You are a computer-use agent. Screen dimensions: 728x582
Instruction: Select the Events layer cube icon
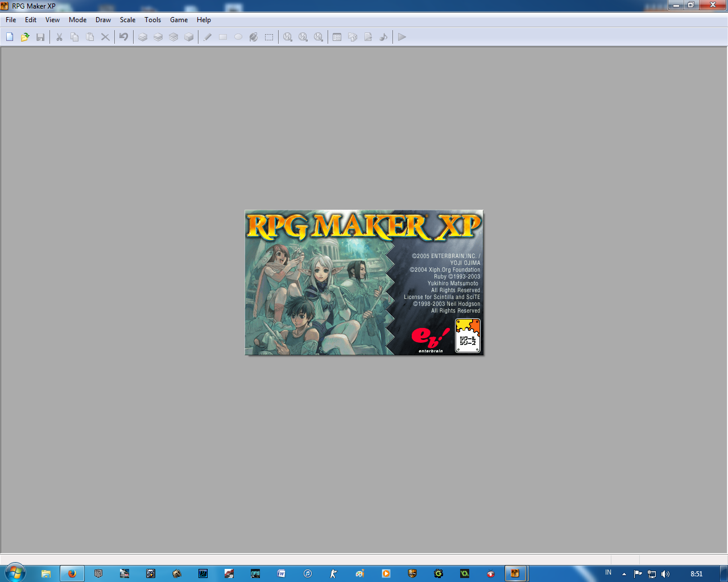pyautogui.click(x=189, y=37)
